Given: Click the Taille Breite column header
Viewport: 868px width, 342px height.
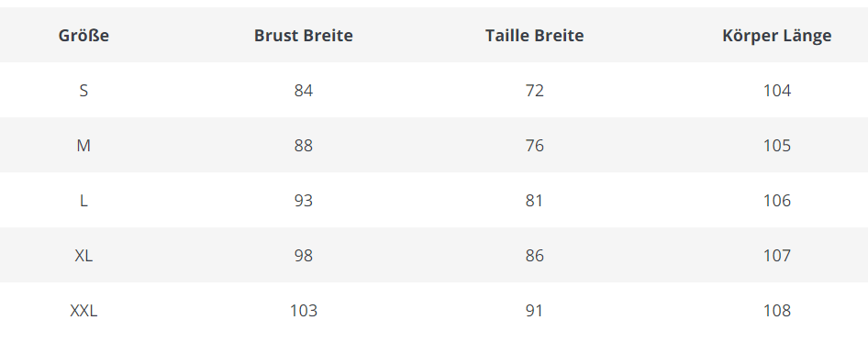Looking at the screenshot, I should pyautogui.click(x=535, y=36).
